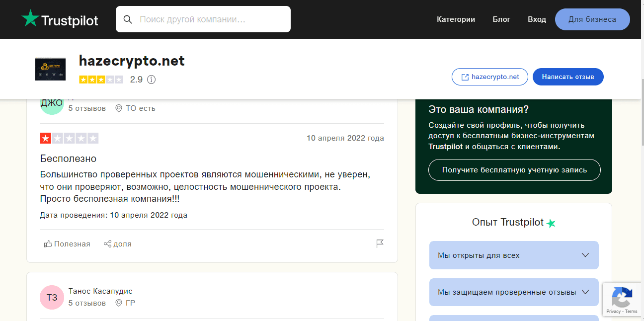
Task: Click the ТЗ avatar of Танос Касапудис
Action: point(52,298)
